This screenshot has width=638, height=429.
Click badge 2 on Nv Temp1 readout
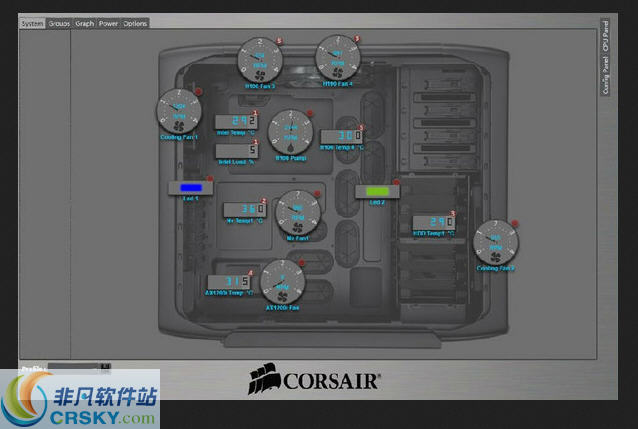tap(264, 201)
